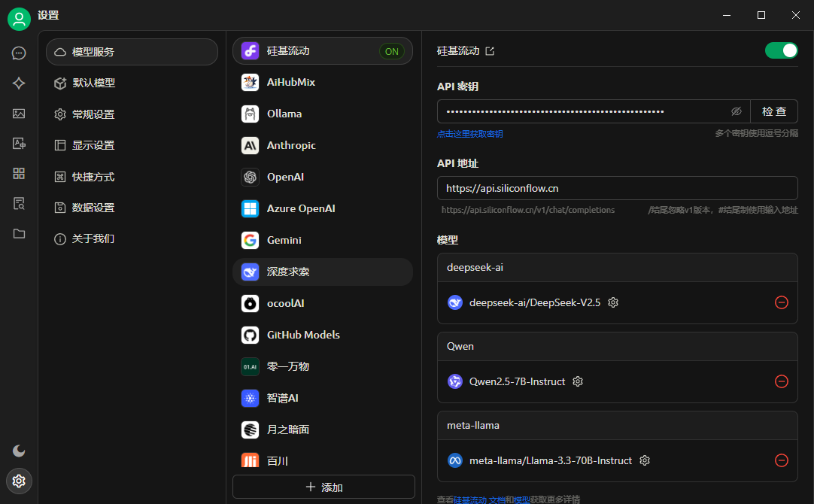This screenshot has width=814, height=504.
Task: Open the mini apps grid icon
Action: pos(19,173)
